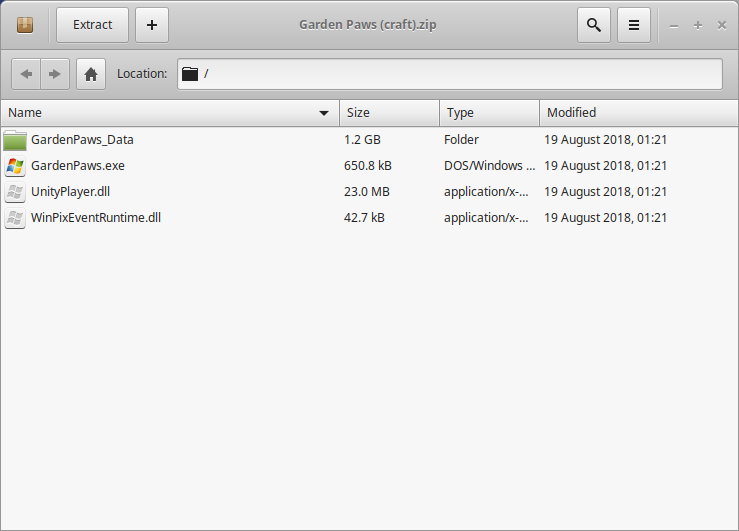Go forward with the right arrow
The image size is (739, 531).
[x=55, y=74]
